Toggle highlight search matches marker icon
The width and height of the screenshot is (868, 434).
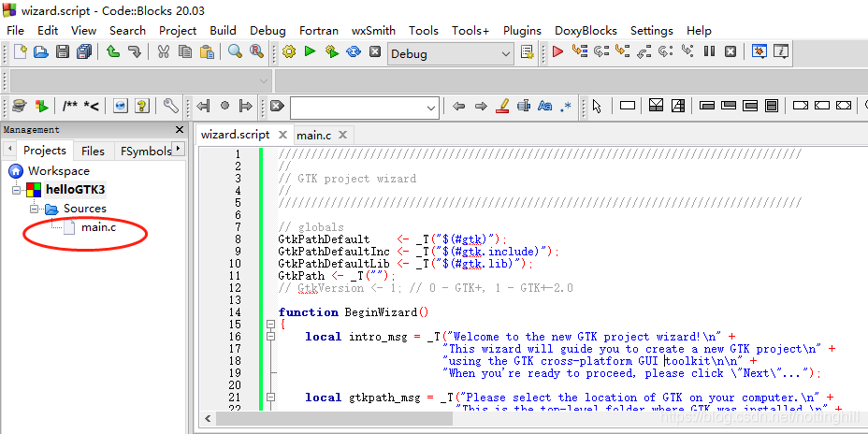pos(502,105)
